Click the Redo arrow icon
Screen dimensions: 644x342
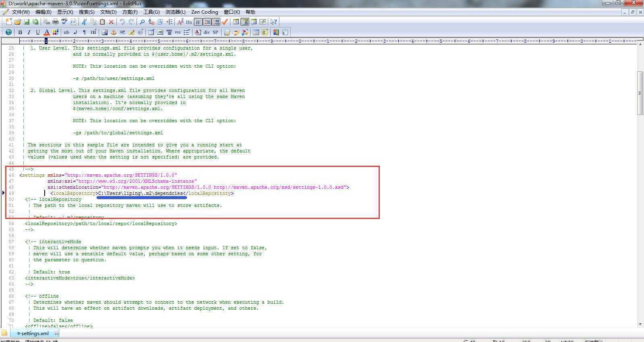coord(131,22)
